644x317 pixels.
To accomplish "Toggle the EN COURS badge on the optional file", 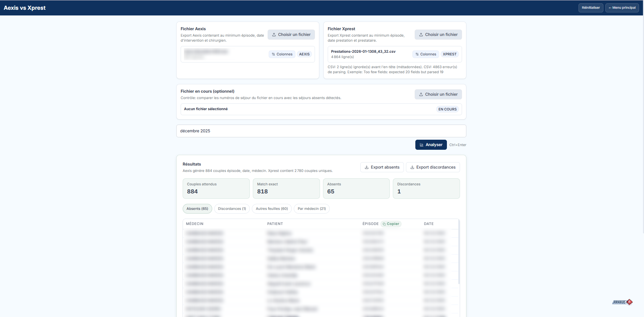I will (x=447, y=109).
